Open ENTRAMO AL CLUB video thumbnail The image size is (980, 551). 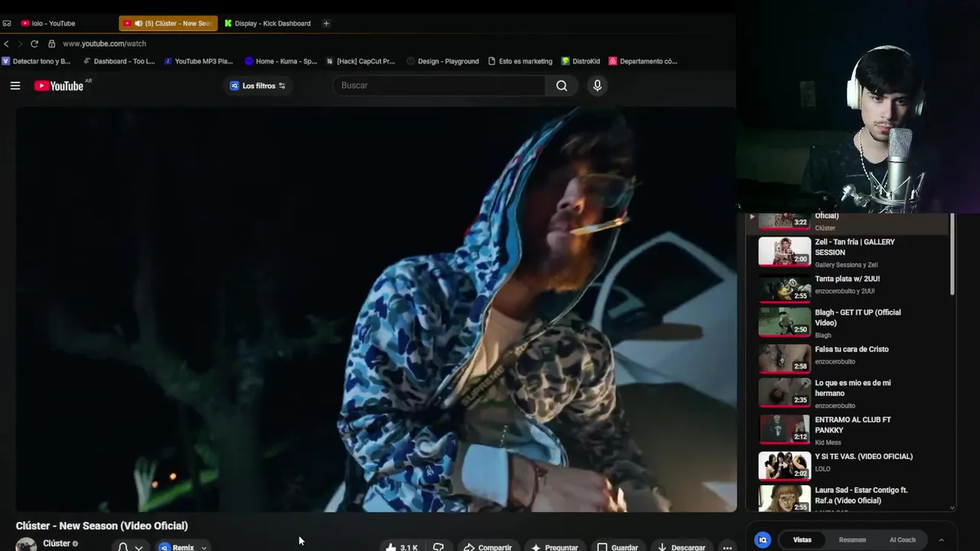tap(784, 429)
